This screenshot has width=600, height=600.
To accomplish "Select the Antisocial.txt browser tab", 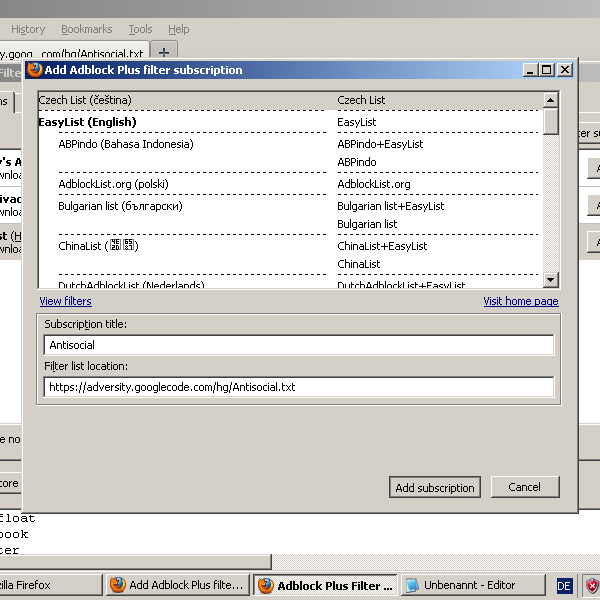I will 73,52.
